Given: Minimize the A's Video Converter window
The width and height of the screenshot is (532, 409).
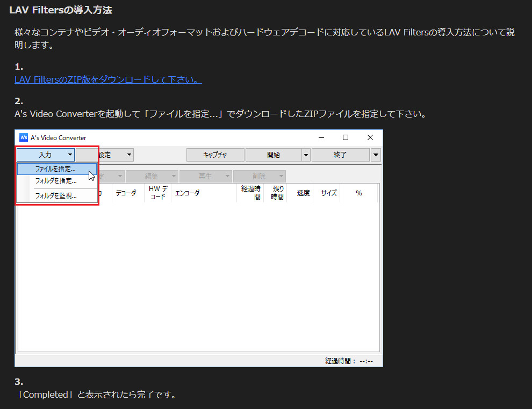Looking at the screenshot, I should click(321, 137).
